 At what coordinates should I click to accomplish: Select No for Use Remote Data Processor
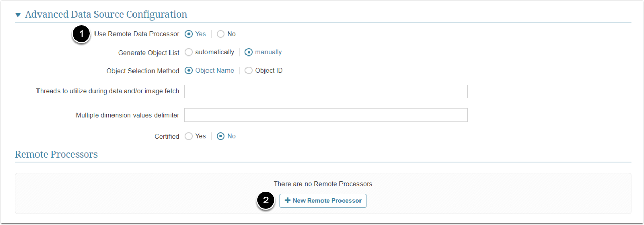coord(221,34)
